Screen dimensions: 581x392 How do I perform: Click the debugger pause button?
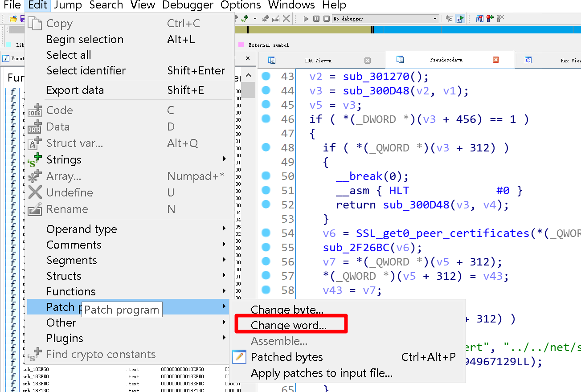[316, 19]
